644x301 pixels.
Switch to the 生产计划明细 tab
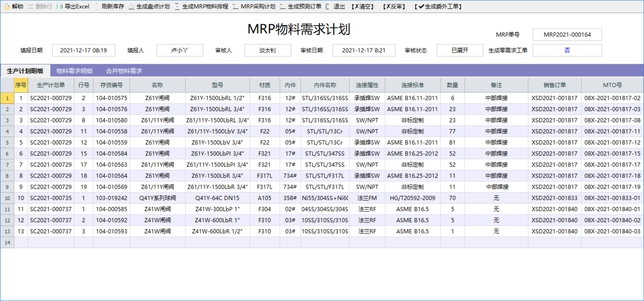coord(25,71)
